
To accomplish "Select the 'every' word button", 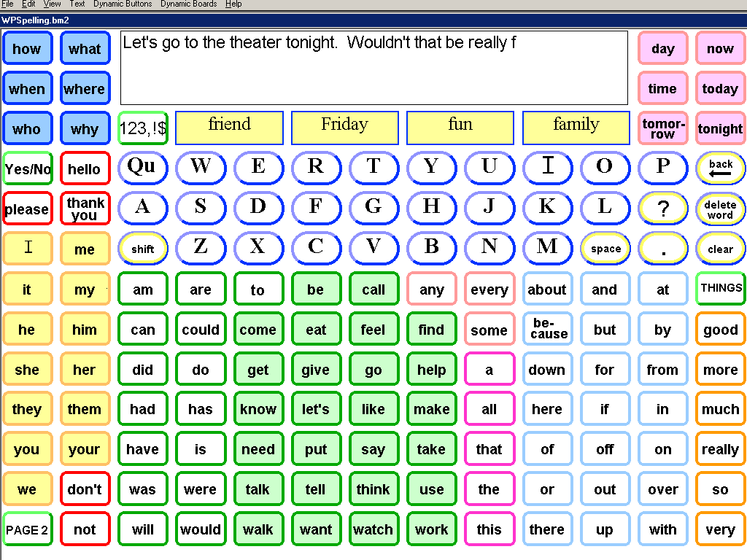I will click(489, 289).
